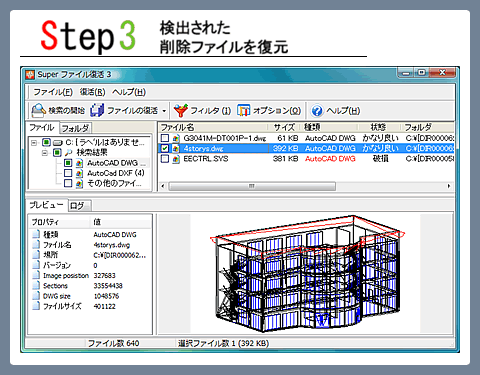Sort by the 状態 column header
Viewport: 480px width, 375px height.
379,127
